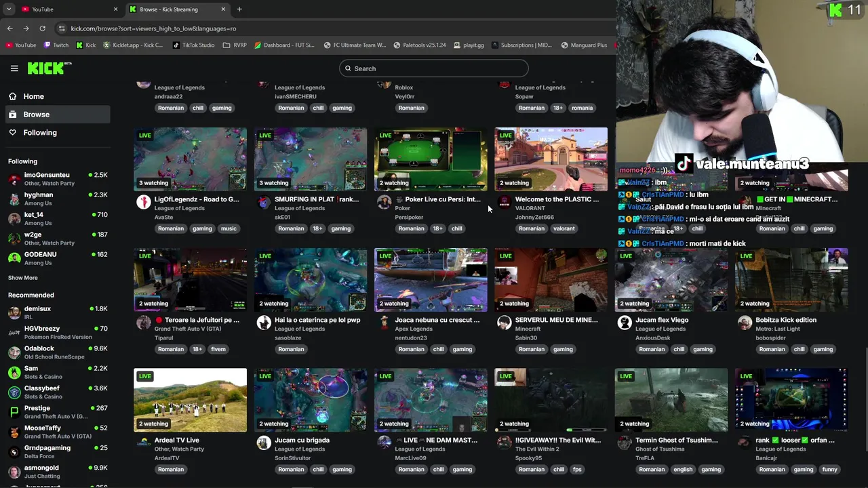Click avatar beside Jucam cu brigada stream
Image resolution: width=868 pixels, height=488 pixels.
point(264,443)
